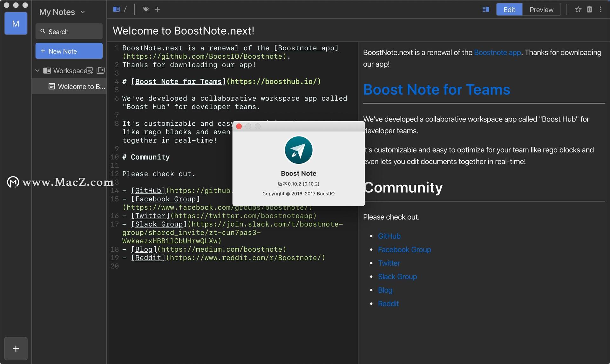Add a new folder inside Workspace
610x364 pixels.
pyautogui.click(x=101, y=70)
